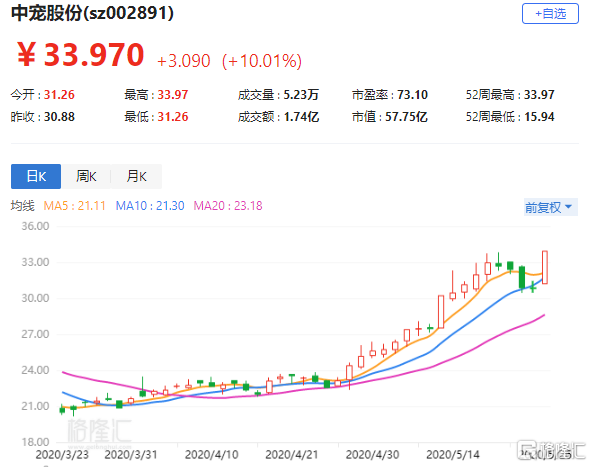This screenshot has height=467, width=592.
Task: Select the 最高 value 33.97
Action: click(173, 95)
